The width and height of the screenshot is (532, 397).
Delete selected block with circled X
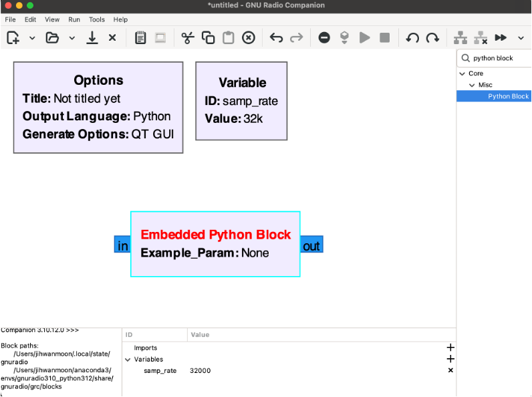pyautogui.click(x=249, y=37)
